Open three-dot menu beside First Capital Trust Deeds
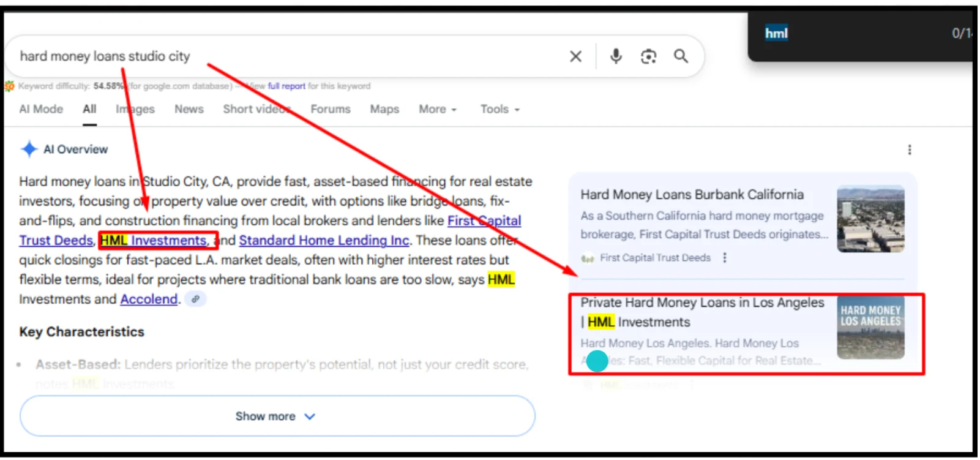Screen dimensions: 980x460 pos(725,258)
